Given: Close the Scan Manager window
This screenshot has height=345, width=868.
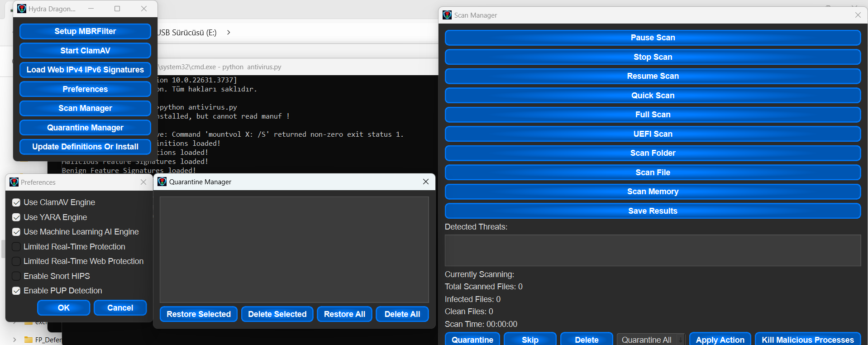Looking at the screenshot, I should (x=858, y=15).
